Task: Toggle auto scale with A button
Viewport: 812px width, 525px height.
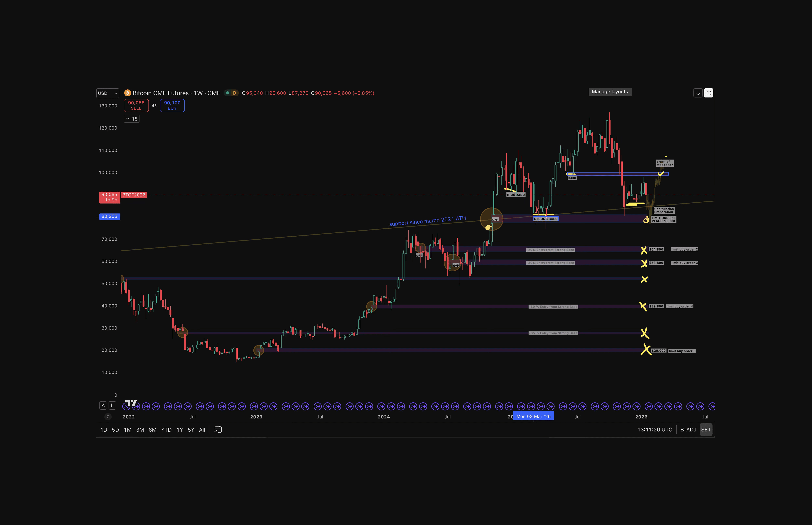Action: (x=103, y=406)
